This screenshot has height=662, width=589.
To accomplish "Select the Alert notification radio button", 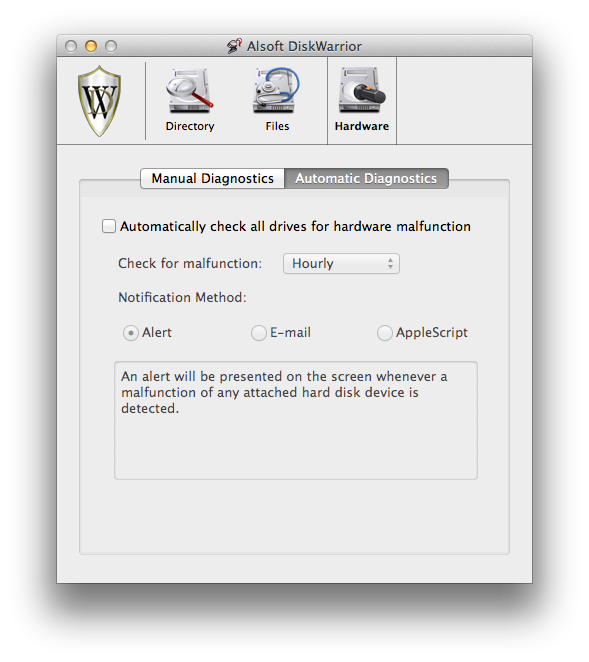I will pyautogui.click(x=131, y=333).
